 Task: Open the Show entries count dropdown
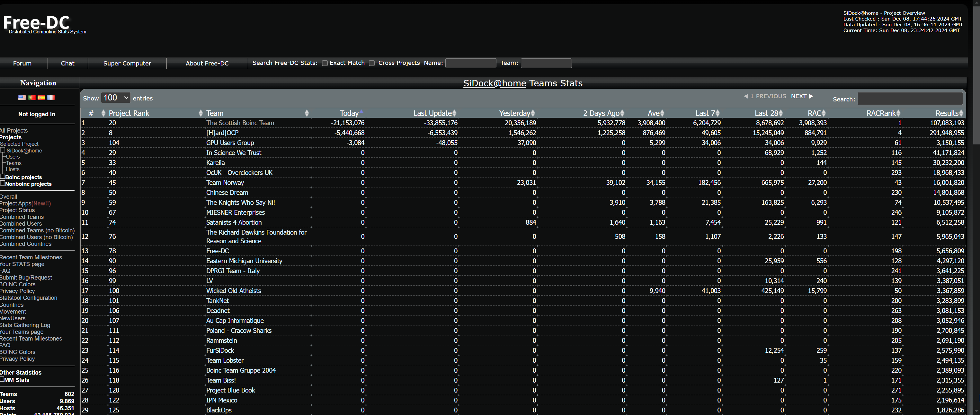pyautogui.click(x=116, y=98)
